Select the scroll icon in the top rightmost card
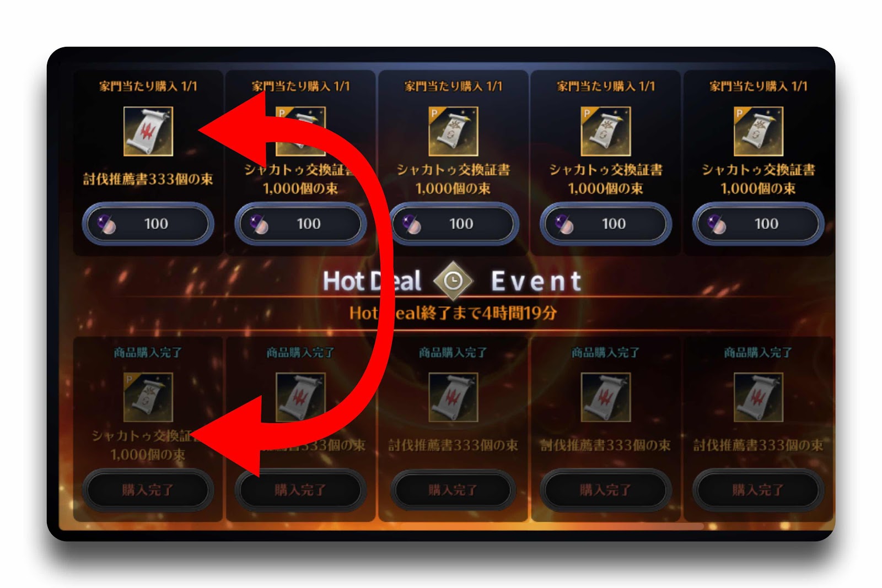 (x=758, y=131)
